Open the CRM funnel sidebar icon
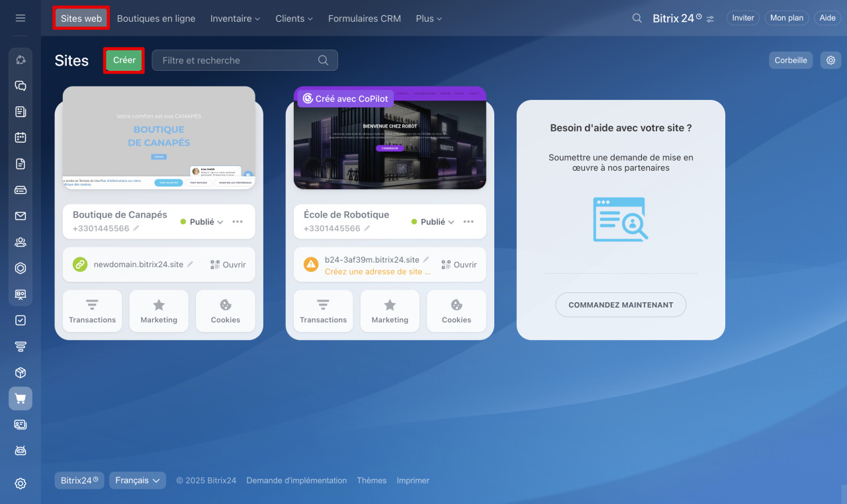847x504 pixels. tap(21, 347)
